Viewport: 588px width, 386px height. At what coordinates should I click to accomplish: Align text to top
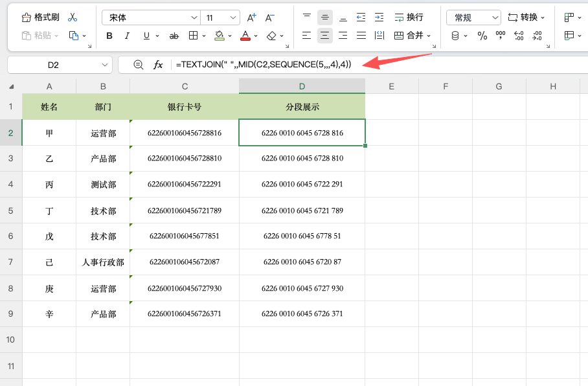[x=307, y=17]
